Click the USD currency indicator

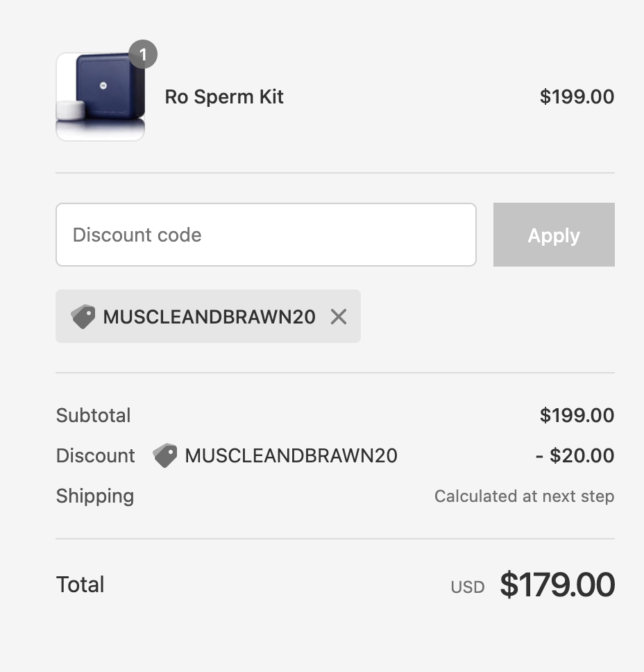467,587
